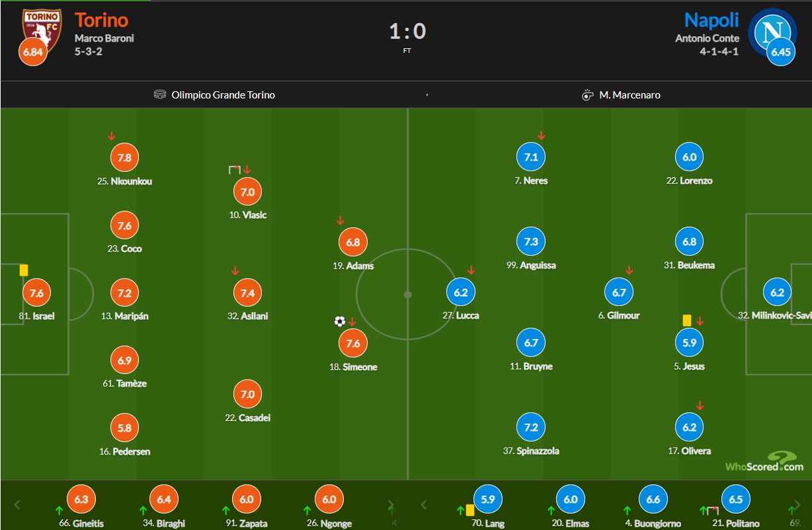Viewport: 812px width, 530px height.
Task: Click the referee whistle icon
Action: click(588, 95)
